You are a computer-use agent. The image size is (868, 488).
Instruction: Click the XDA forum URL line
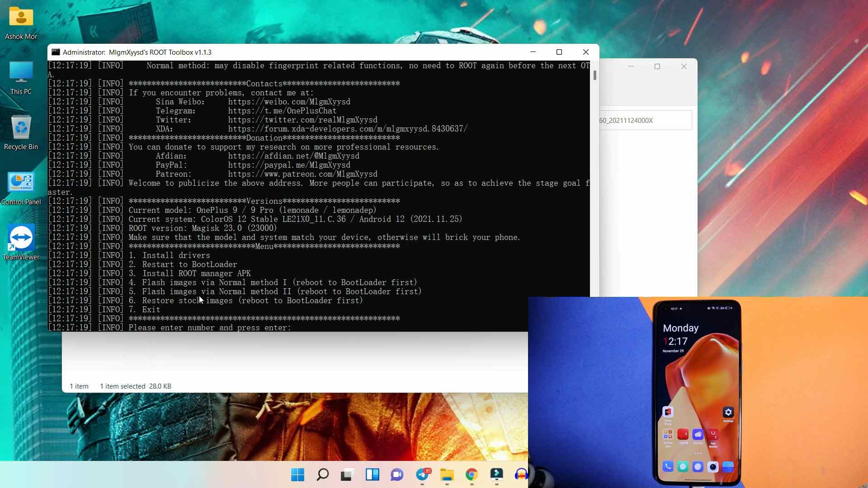click(x=348, y=129)
